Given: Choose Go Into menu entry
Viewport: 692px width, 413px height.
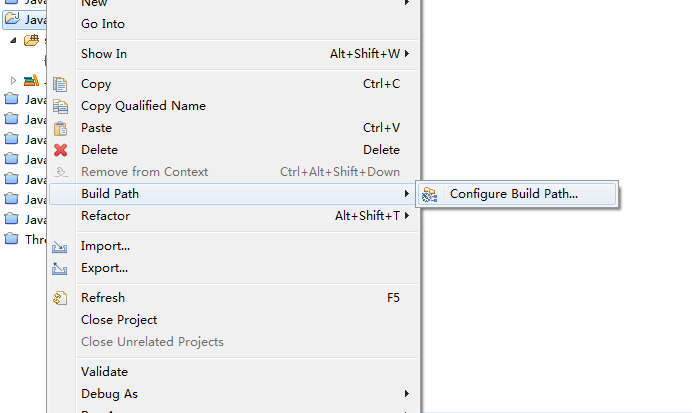Looking at the screenshot, I should point(103,24).
